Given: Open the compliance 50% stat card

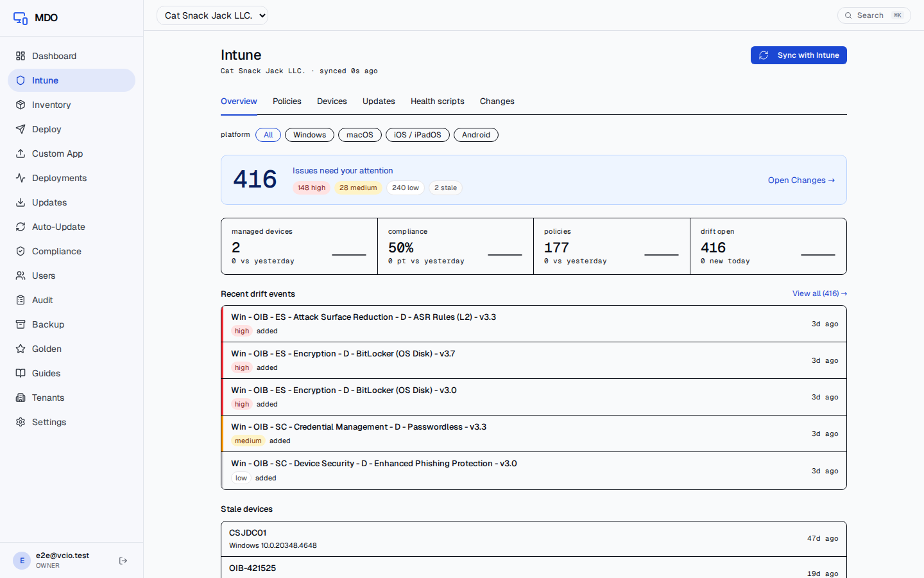Looking at the screenshot, I should [456, 246].
